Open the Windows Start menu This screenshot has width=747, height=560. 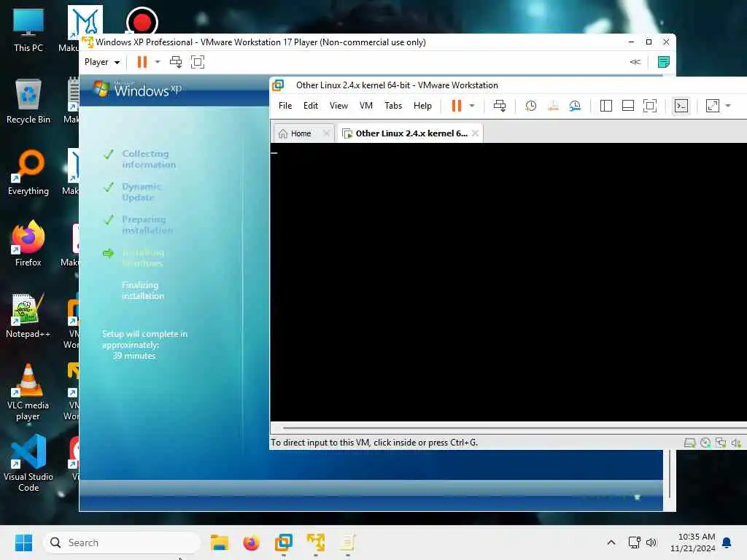pos(23,542)
